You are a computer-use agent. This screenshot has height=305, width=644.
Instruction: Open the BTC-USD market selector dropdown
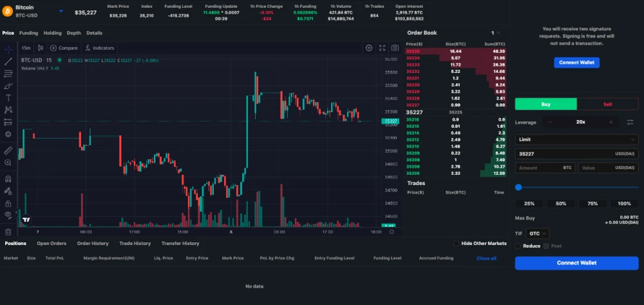(x=61, y=11)
